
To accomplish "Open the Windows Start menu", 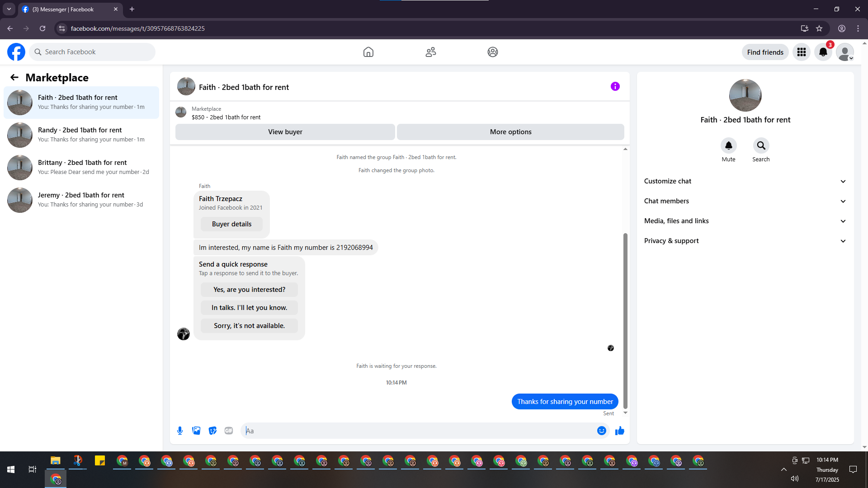I will [11, 469].
